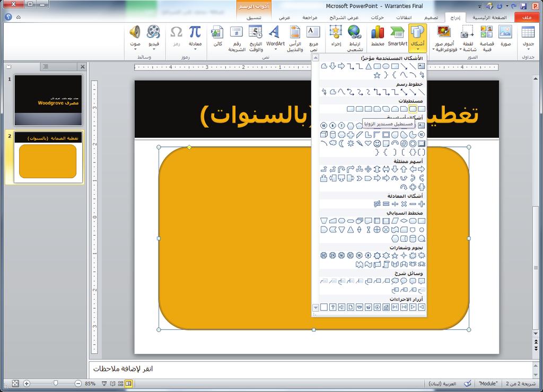
Task: Click Date and Time (التاريخ والوقت) icon
Action: click(256, 38)
